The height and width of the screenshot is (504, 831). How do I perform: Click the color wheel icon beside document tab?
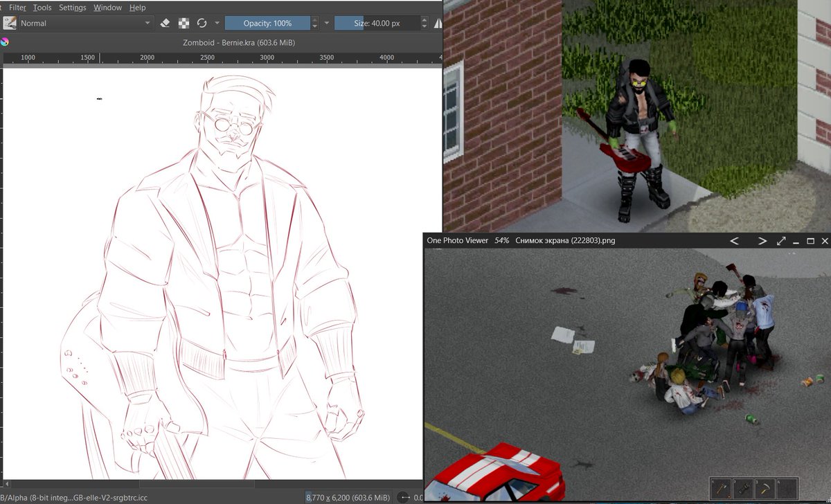[x=5, y=42]
